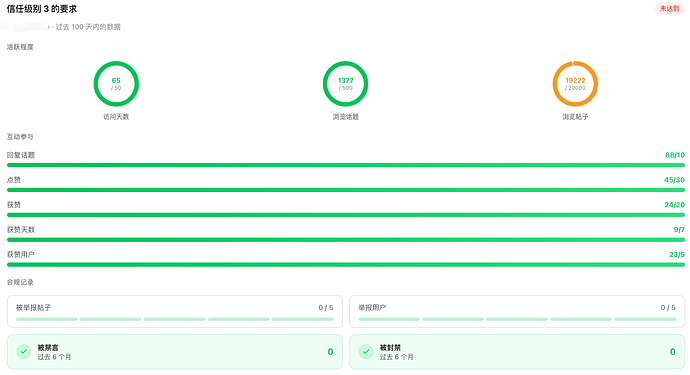The image size is (690, 375).
Task: Click the 浏览话题 circular progress ring
Action: (x=345, y=84)
